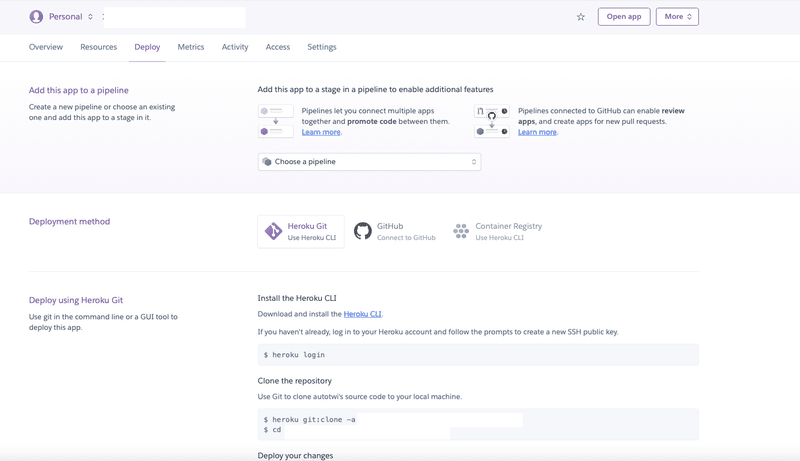Click the 'Clone the repository' heading
Image resolution: width=800 pixels, height=461 pixels.
coord(294,380)
